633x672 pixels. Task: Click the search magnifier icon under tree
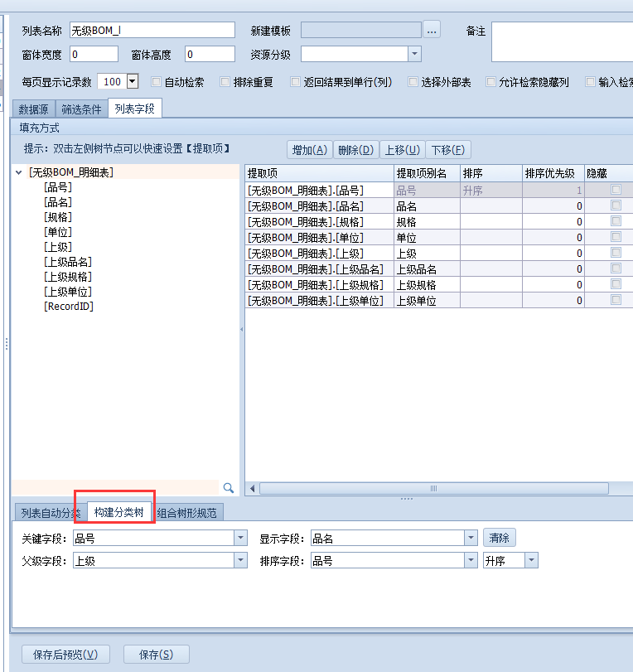(229, 488)
